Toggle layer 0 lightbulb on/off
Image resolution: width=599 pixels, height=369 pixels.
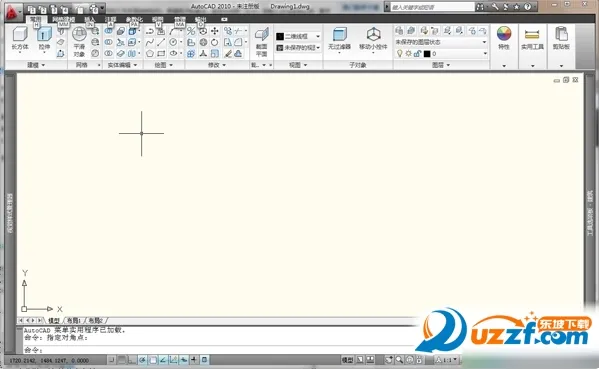400,53
